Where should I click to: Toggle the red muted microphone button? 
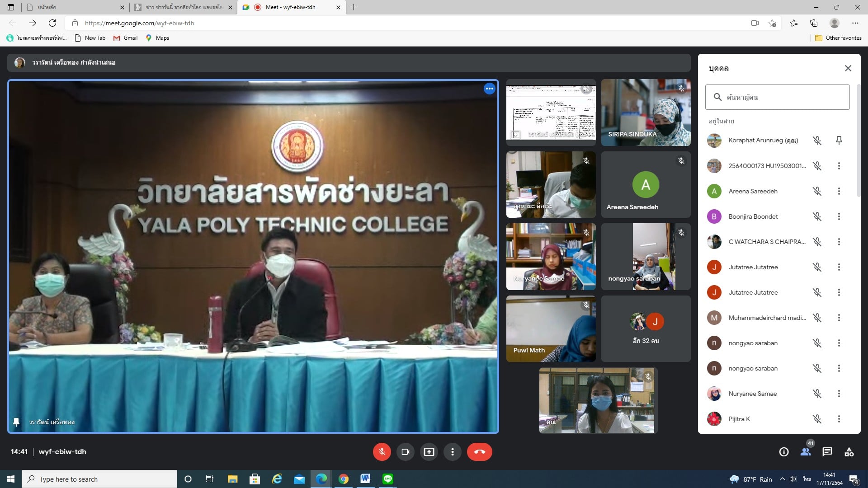382,452
